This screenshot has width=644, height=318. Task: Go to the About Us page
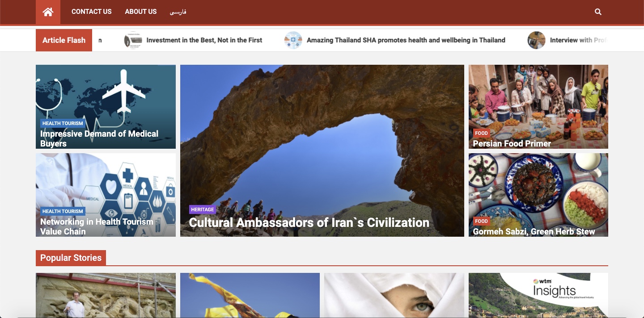click(x=140, y=12)
